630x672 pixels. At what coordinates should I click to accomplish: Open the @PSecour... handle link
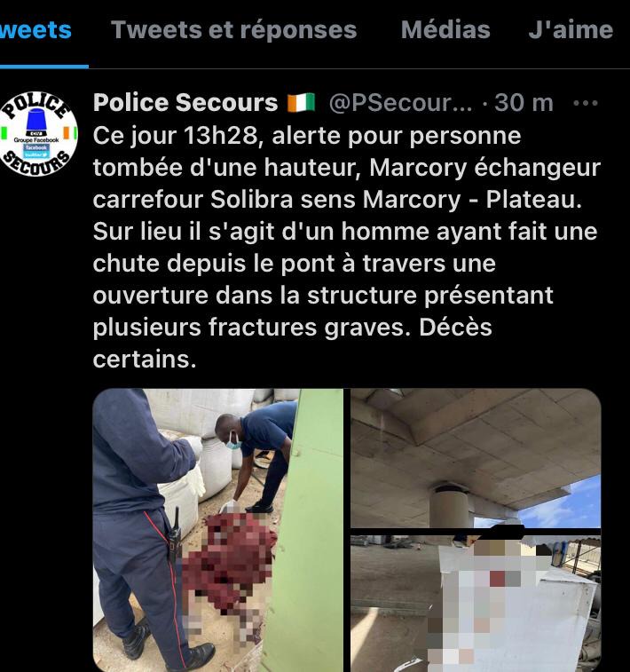coord(401,103)
